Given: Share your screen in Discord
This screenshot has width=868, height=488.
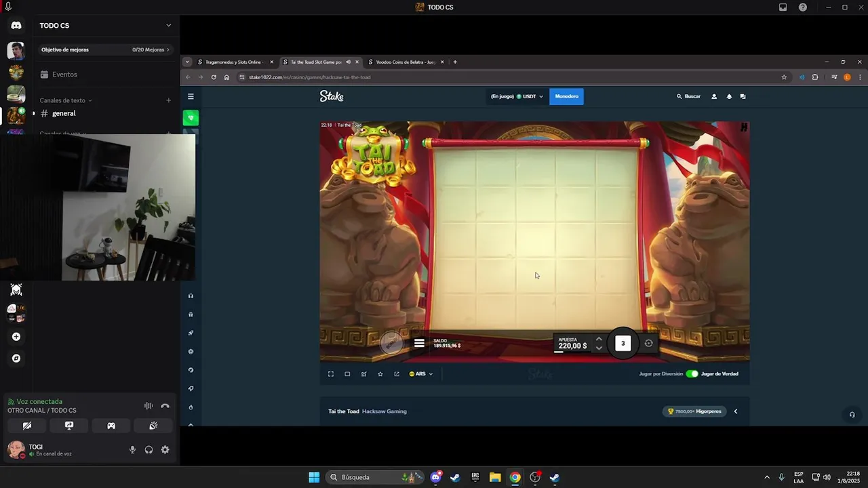Looking at the screenshot, I should click(68, 426).
